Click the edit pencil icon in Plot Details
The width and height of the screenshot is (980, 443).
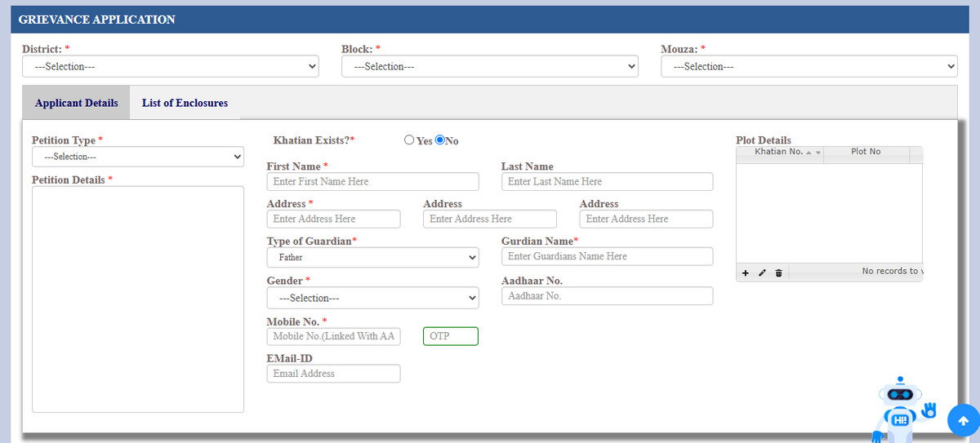762,272
